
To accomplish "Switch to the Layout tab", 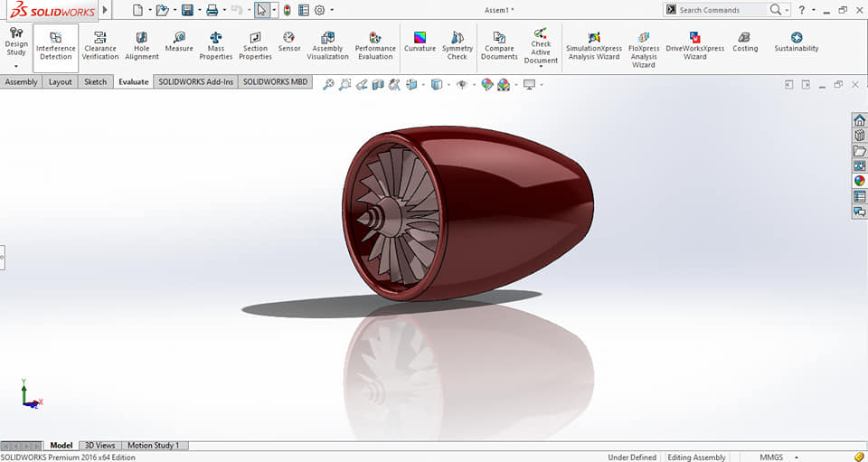I will point(61,82).
